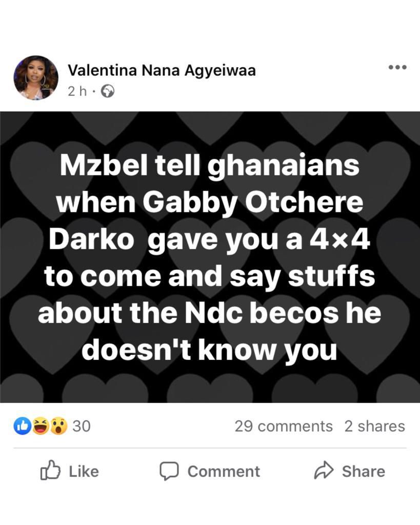Click the blue thumbs-up reaction emoji
Screen dimensions: 420x525
23,426
